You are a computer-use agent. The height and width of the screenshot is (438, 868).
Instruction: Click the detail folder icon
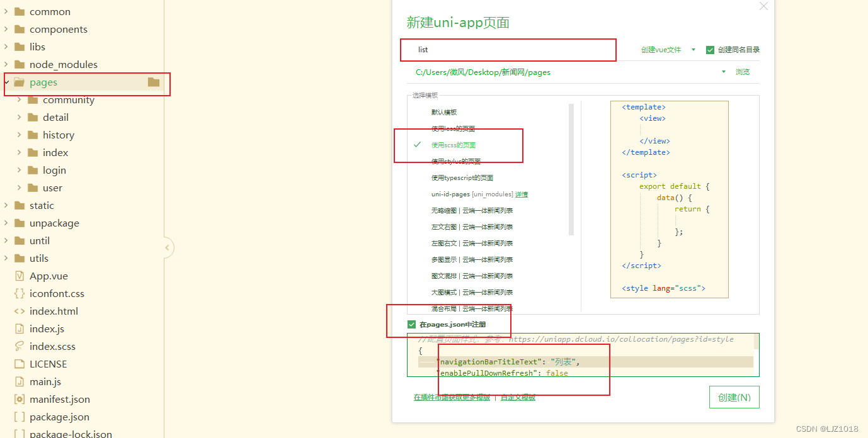click(x=33, y=117)
